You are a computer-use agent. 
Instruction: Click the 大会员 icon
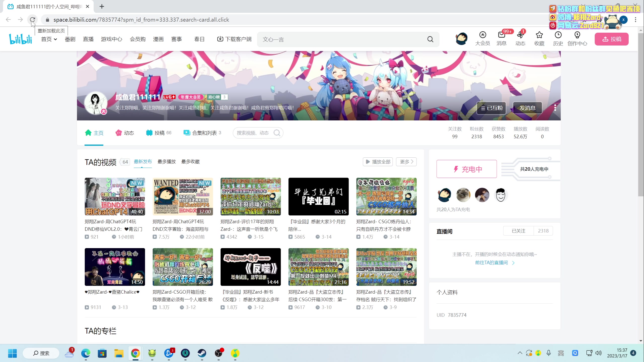[x=482, y=35]
